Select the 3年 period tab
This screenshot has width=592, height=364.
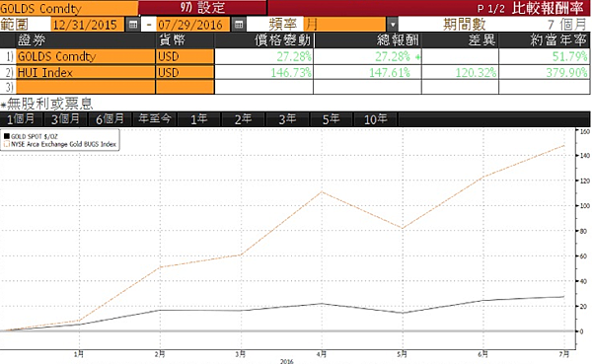(287, 119)
